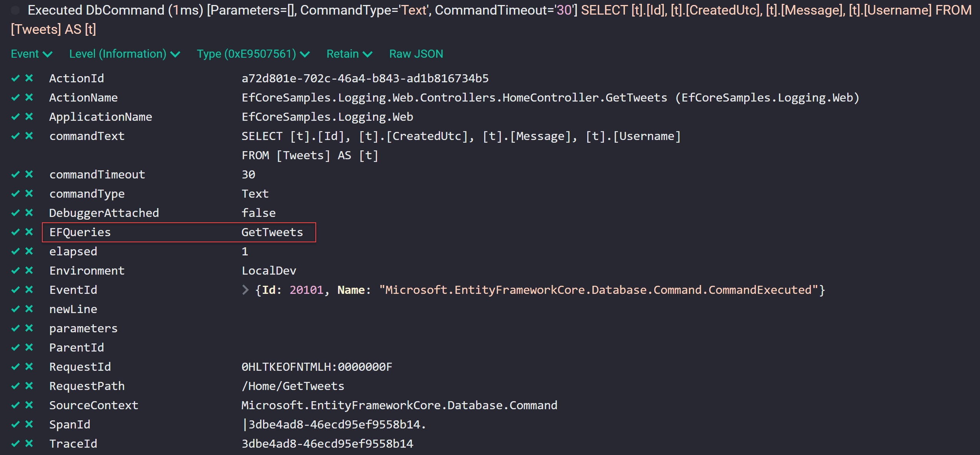Screen dimensions: 980x455
Task: Expand the EventId object details
Action: tap(246, 290)
